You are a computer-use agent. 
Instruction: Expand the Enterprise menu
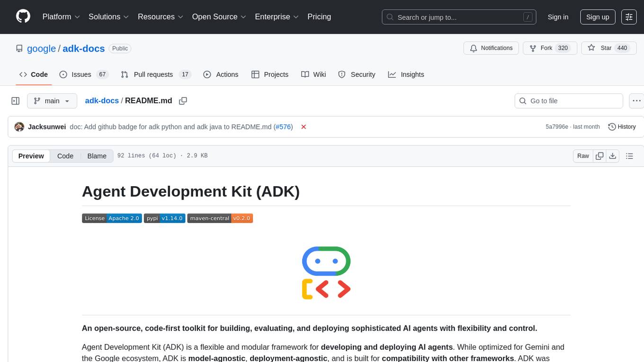(x=277, y=17)
